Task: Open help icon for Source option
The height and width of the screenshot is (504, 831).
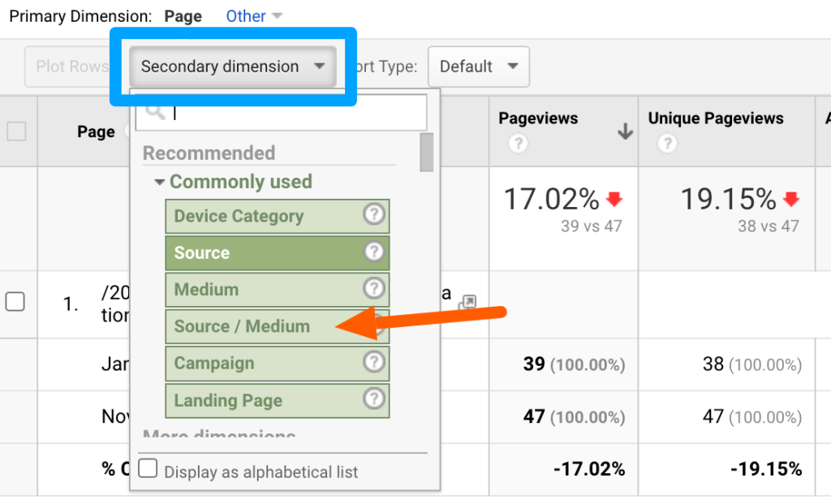Action: point(373,252)
